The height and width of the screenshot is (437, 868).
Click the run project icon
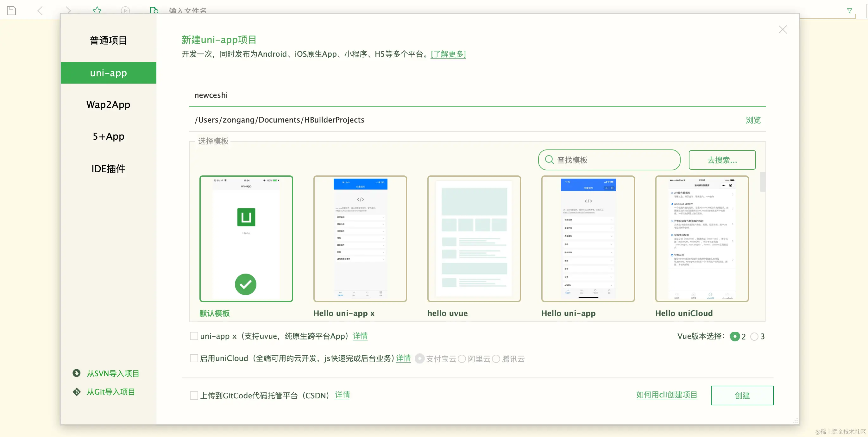pyautogui.click(x=125, y=10)
